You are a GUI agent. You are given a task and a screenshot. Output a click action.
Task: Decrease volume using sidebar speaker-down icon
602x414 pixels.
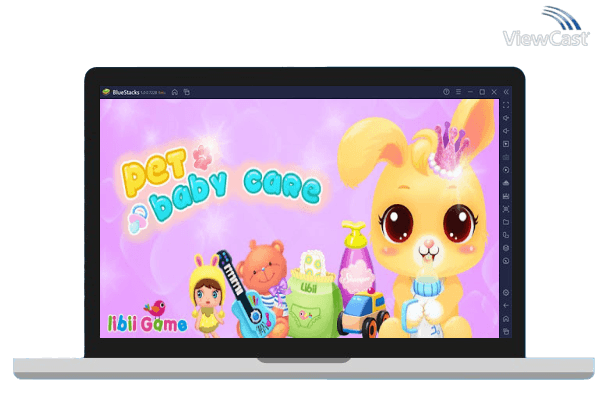506,131
